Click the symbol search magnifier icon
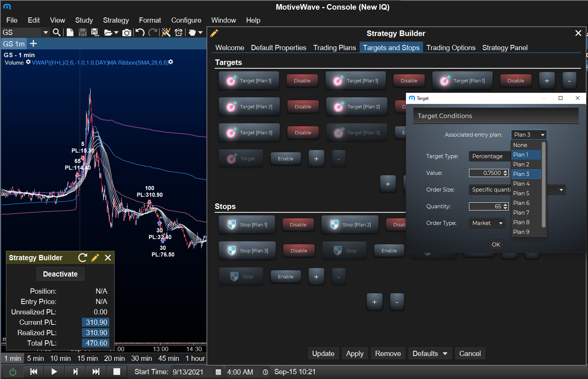This screenshot has height=379, width=588. pyautogui.click(x=57, y=32)
